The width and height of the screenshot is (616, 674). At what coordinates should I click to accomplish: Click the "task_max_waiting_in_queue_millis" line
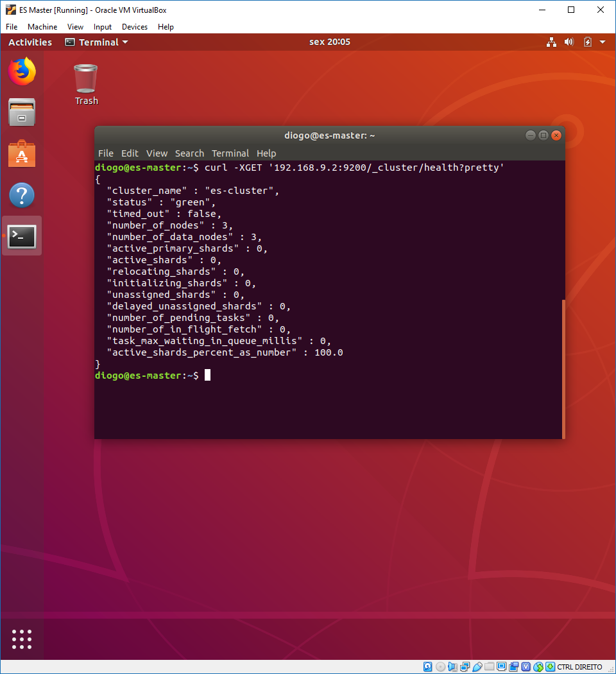tap(219, 341)
